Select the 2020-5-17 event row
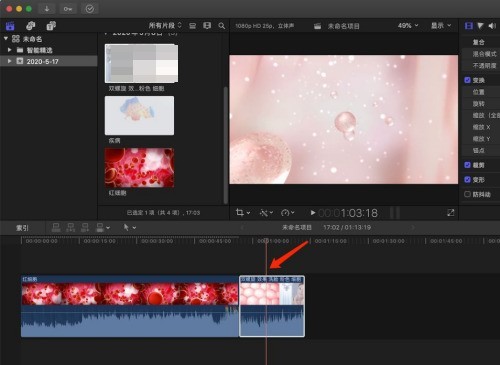The height and width of the screenshot is (365, 500). pyautogui.click(x=49, y=61)
